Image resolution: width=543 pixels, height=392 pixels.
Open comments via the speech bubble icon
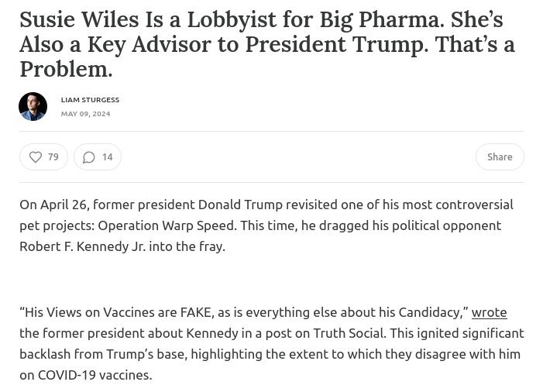click(88, 156)
